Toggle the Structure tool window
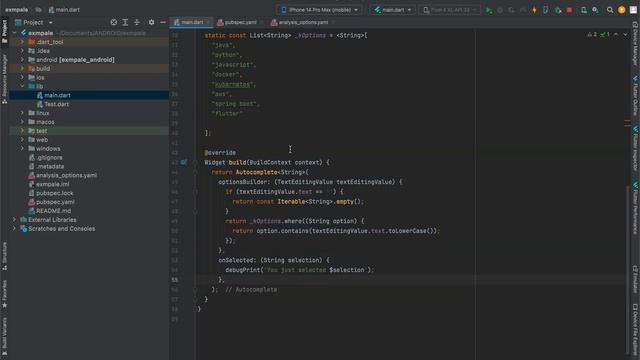The image size is (640, 360). tap(4, 256)
